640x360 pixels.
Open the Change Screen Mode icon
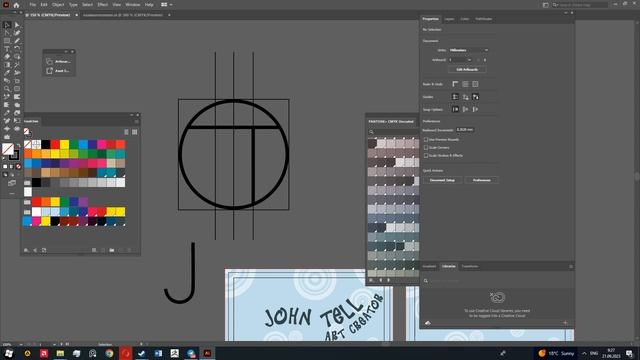(12, 183)
